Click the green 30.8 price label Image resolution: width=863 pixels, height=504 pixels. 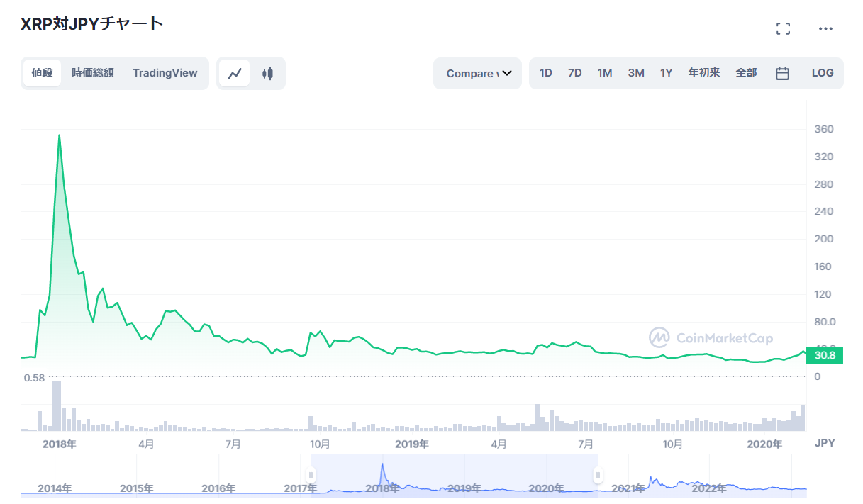tap(825, 354)
